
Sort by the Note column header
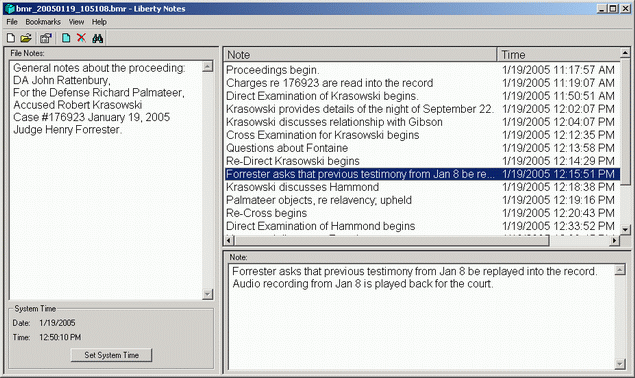(360, 55)
